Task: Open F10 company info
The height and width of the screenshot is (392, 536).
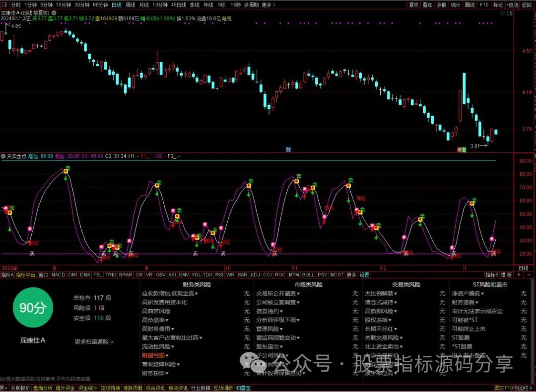Action: click(484, 5)
